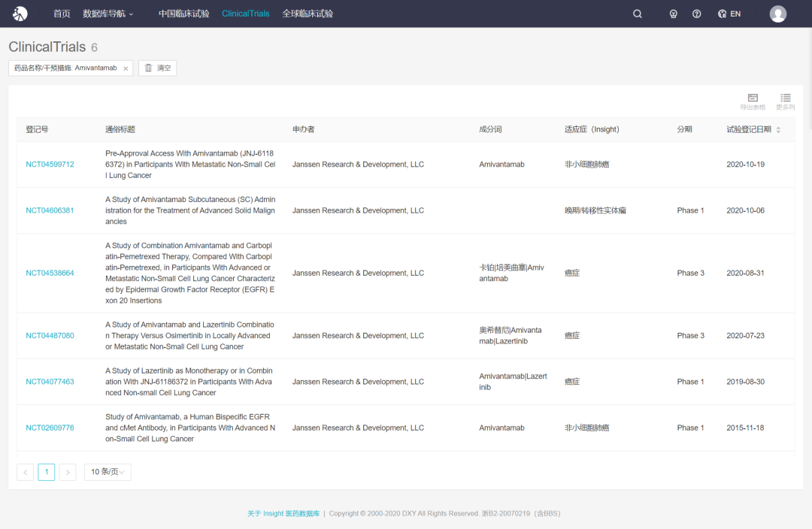Click the 晚期/转移性实体瘤 indication cell

click(595, 210)
